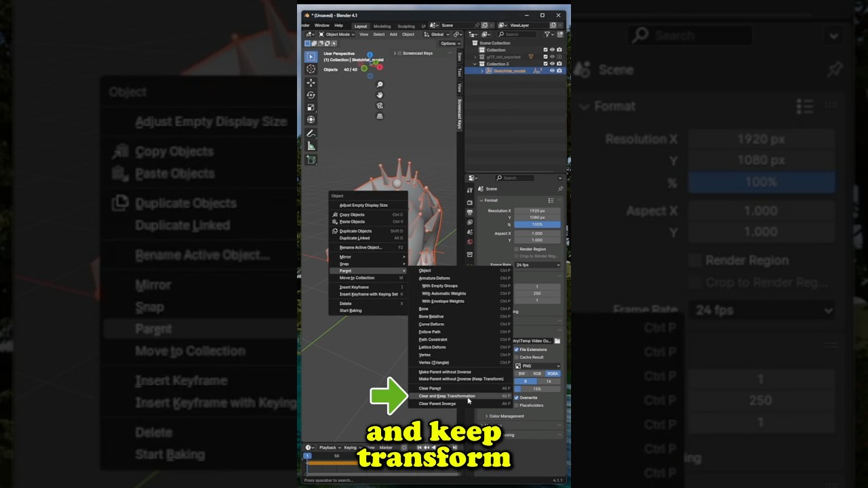Select RGB color mode button

point(537,373)
